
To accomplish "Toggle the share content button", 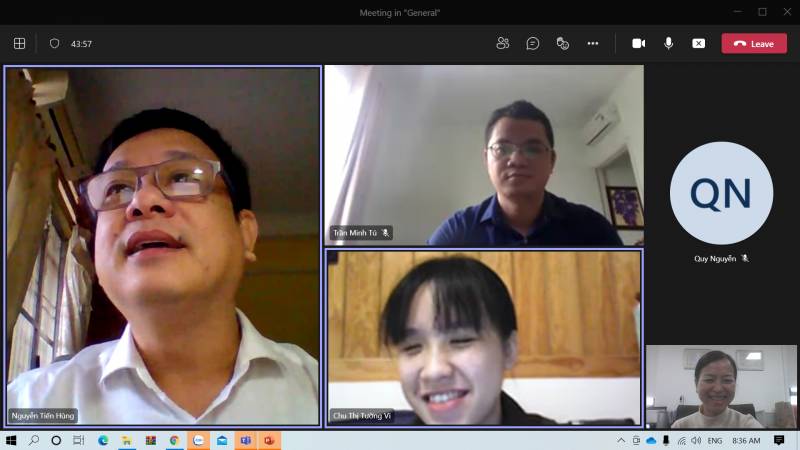I will 699,43.
